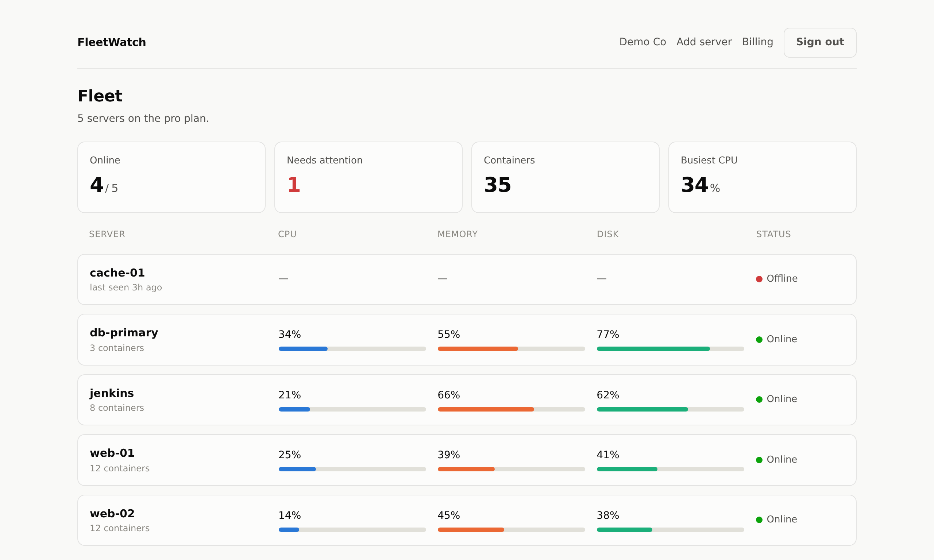Viewport: 934px width, 560px height.
Task: Click the jenkins memory 66% bar
Action: tap(512, 409)
